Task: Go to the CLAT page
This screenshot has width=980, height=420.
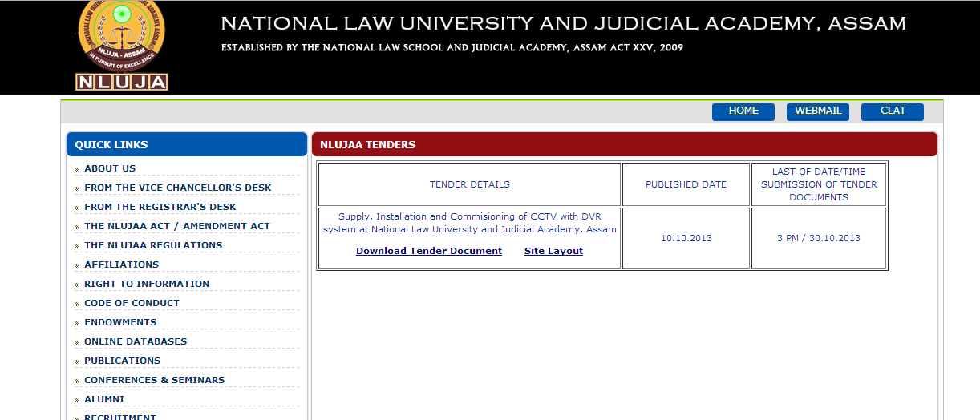Action: pos(893,111)
